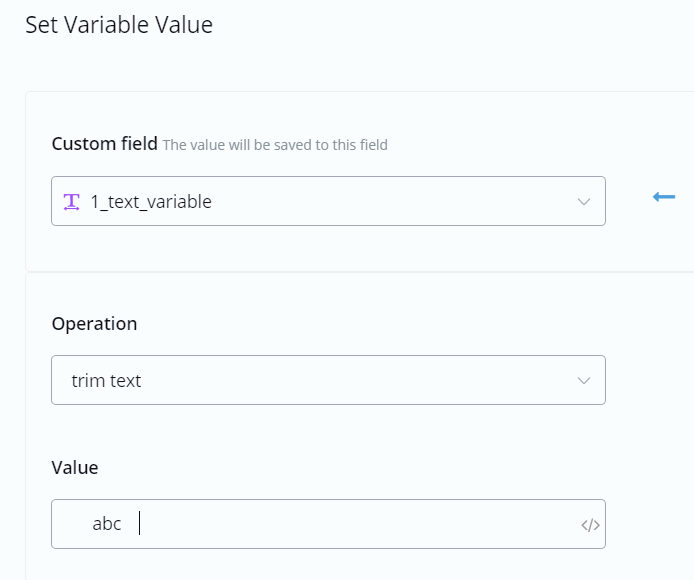Screen dimensions: 694x580
Task: Click the Value label
Action: pyautogui.click(x=75, y=468)
